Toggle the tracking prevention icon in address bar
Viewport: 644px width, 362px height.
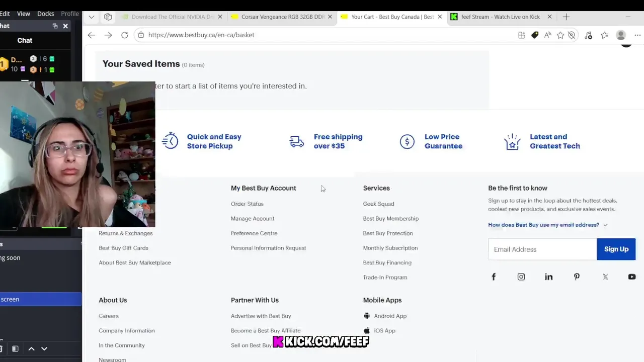click(572, 35)
